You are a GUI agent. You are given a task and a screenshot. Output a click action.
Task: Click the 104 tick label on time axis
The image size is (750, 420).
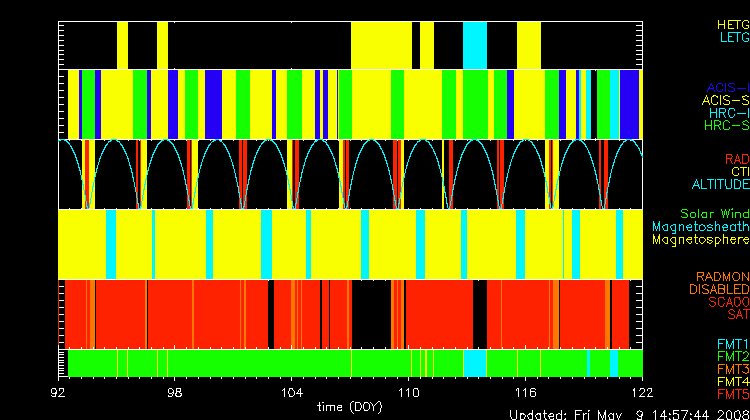click(x=292, y=394)
